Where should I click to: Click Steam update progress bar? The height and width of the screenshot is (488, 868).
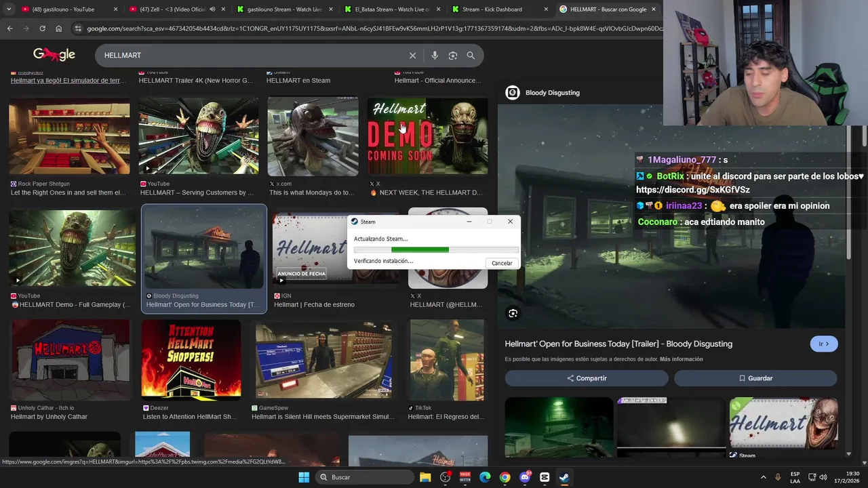(436, 249)
